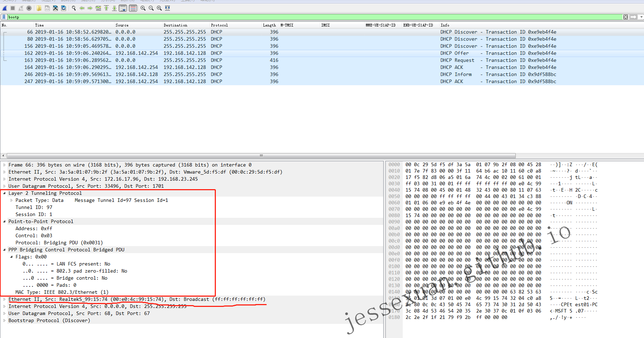Save the capture file

pyautogui.click(x=47, y=8)
